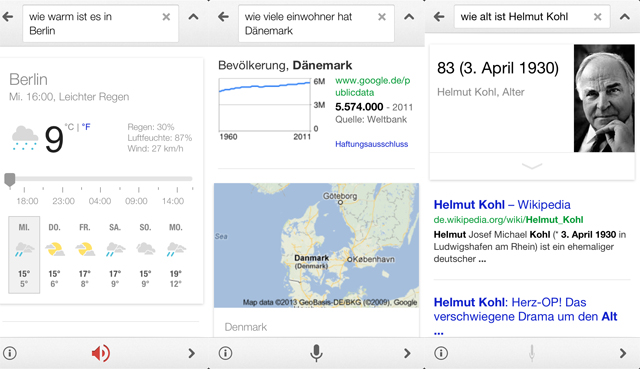Go back from the Helmut Kohl search
The width and height of the screenshot is (640, 369).
439,17
